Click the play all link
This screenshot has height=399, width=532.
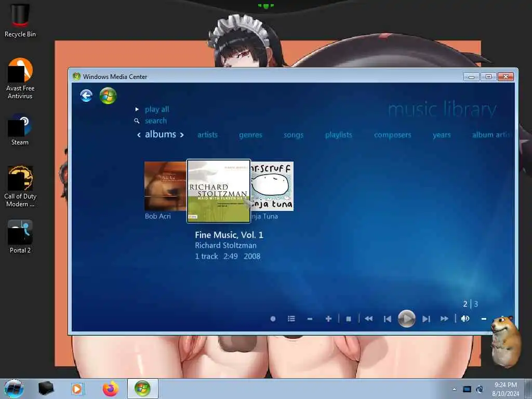157,109
